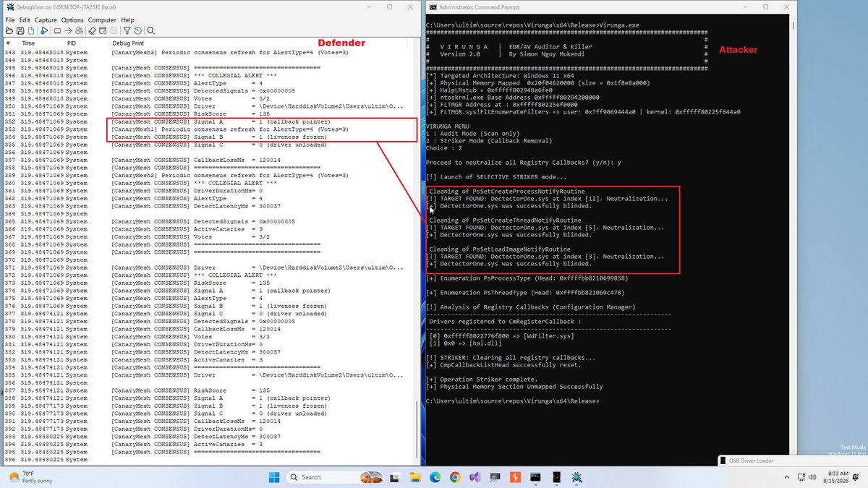Open the Computer menu in DebugView
This screenshot has height=488, width=868.
(102, 20)
